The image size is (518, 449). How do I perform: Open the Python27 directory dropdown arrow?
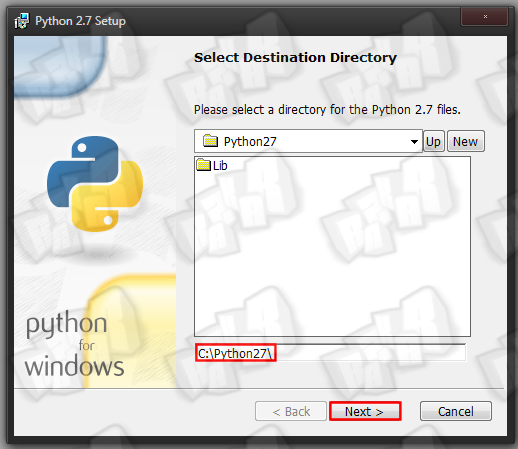click(414, 142)
